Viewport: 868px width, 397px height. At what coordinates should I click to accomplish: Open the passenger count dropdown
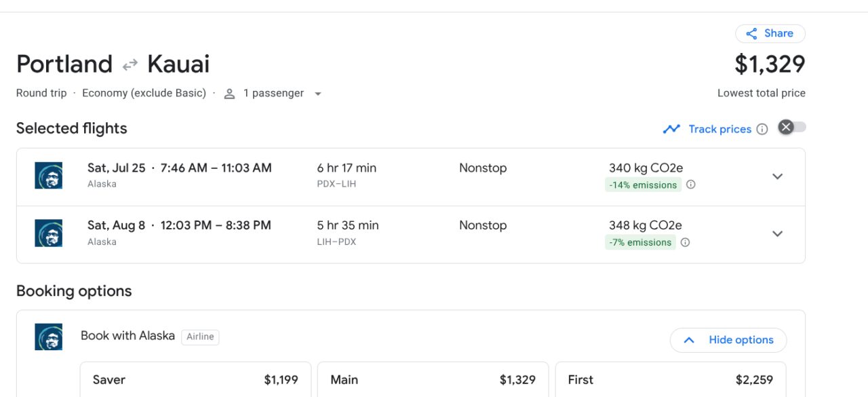[x=317, y=94]
